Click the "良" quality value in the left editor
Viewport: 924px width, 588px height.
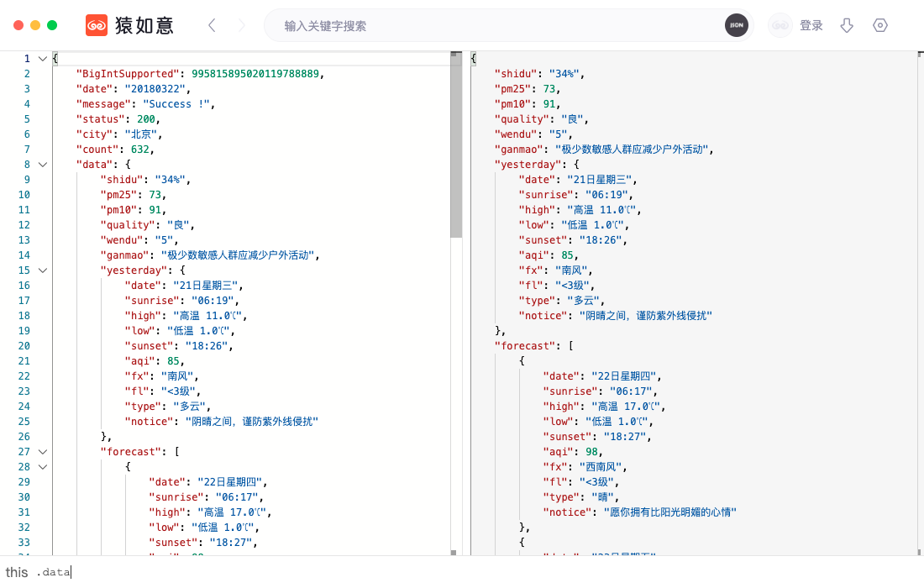pos(178,225)
